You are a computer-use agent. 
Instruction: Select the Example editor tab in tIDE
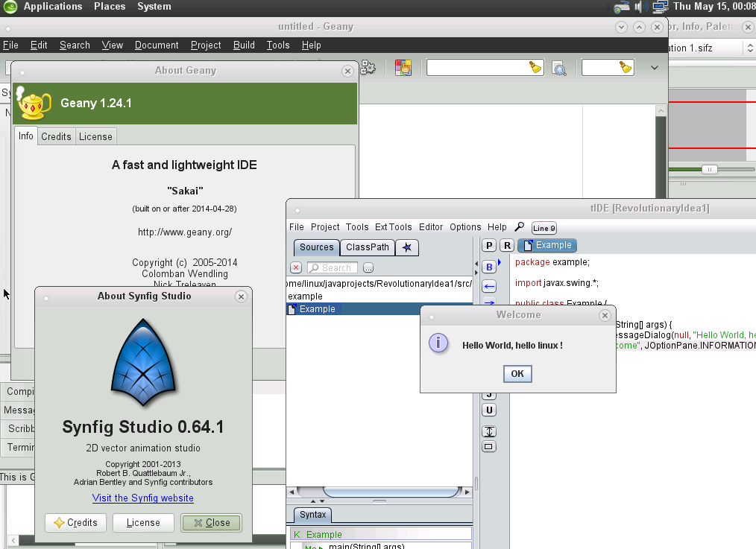point(547,245)
